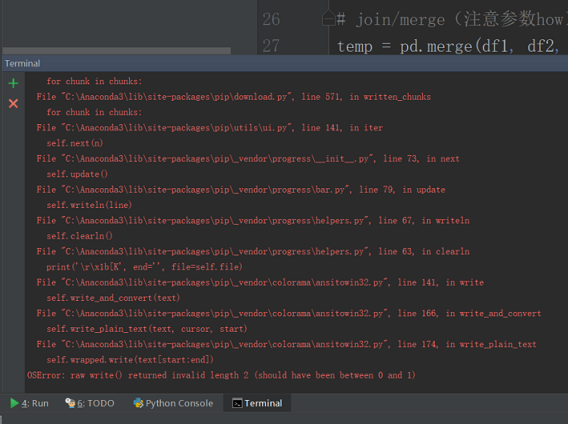Image resolution: width=568 pixels, height=424 pixels.
Task: Click ansitowin32.py line 166 write_and_convert entry
Action: point(289,313)
